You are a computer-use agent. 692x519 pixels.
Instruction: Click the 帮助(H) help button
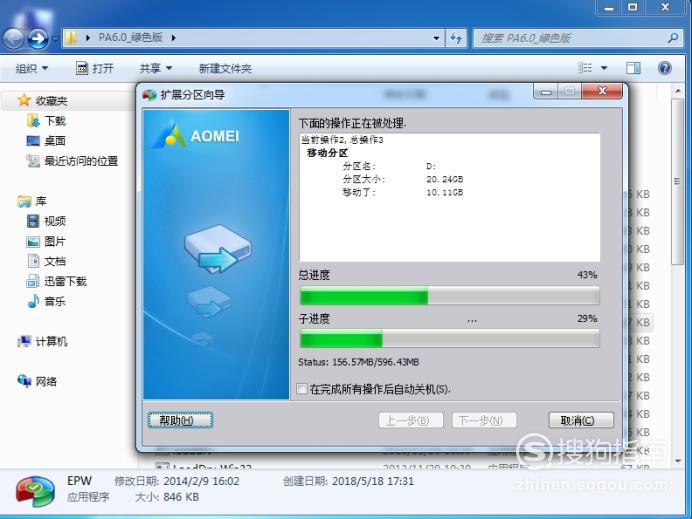180,421
